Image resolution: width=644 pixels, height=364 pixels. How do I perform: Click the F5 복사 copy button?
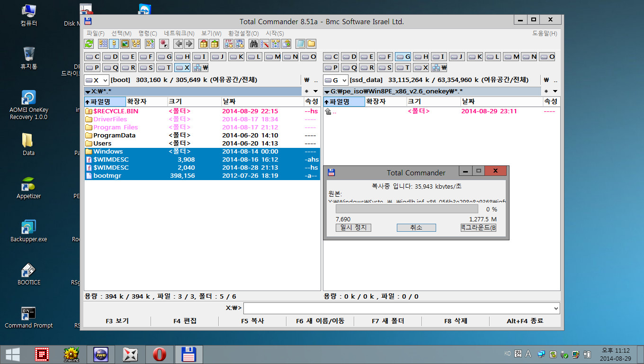click(x=252, y=321)
